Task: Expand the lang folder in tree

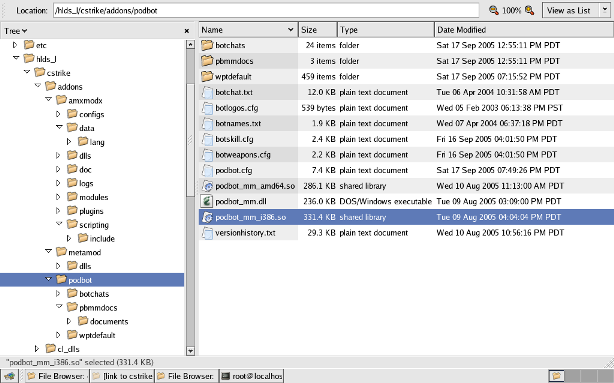Action: (70, 141)
